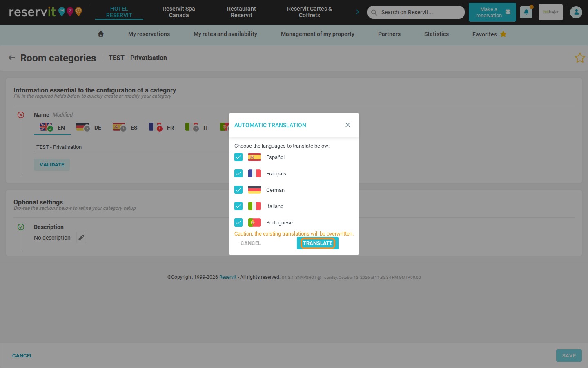The width and height of the screenshot is (588, 368).
Task: Add page to favorites with star outline
Action: [x=580, y=58]
